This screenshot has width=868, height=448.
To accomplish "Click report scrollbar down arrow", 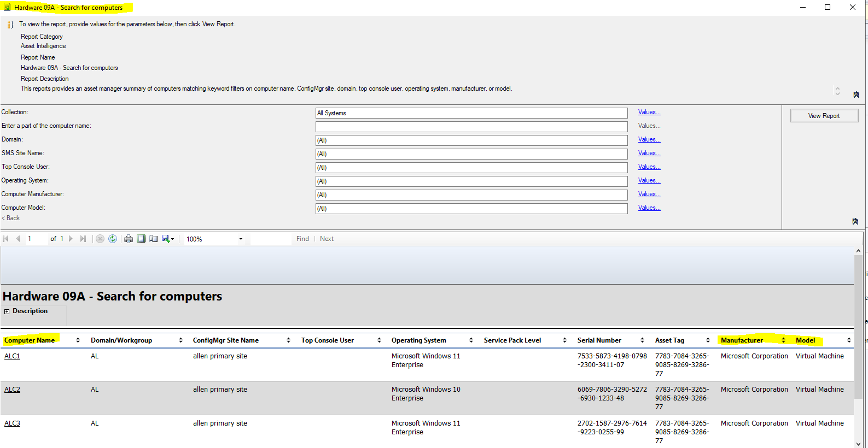I will point(858,444).
